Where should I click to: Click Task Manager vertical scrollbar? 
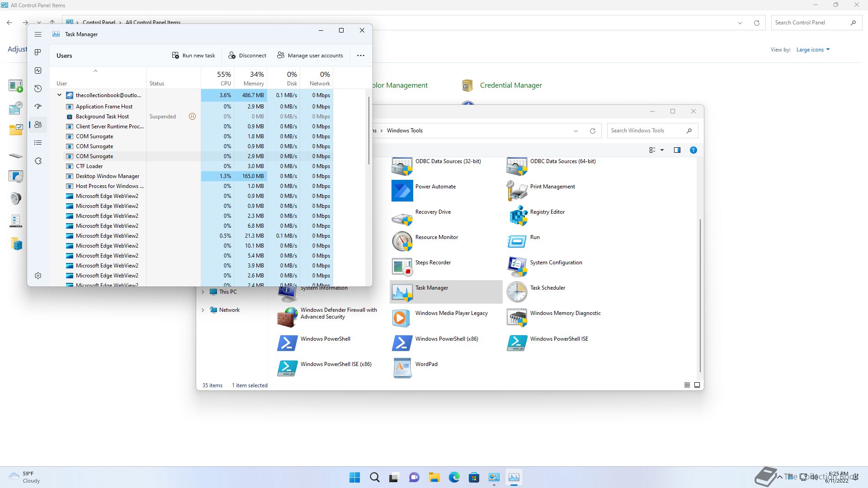tap(368, 131)
